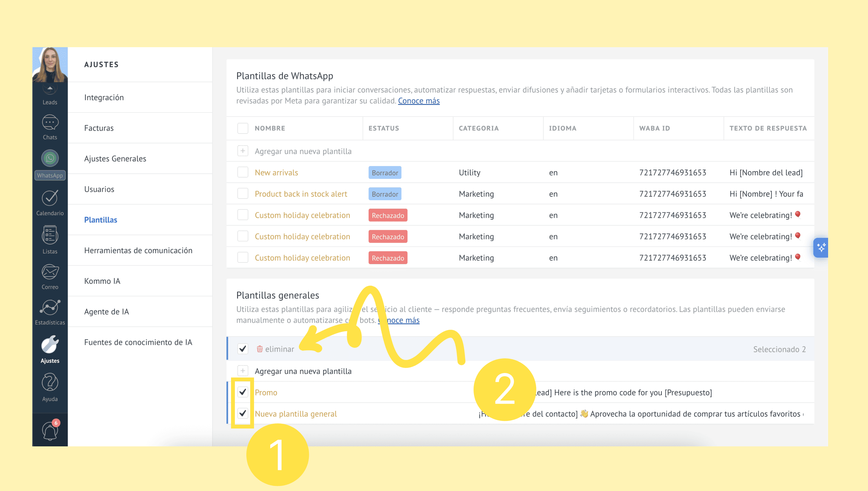Open the Promo general template

[266, 392]
